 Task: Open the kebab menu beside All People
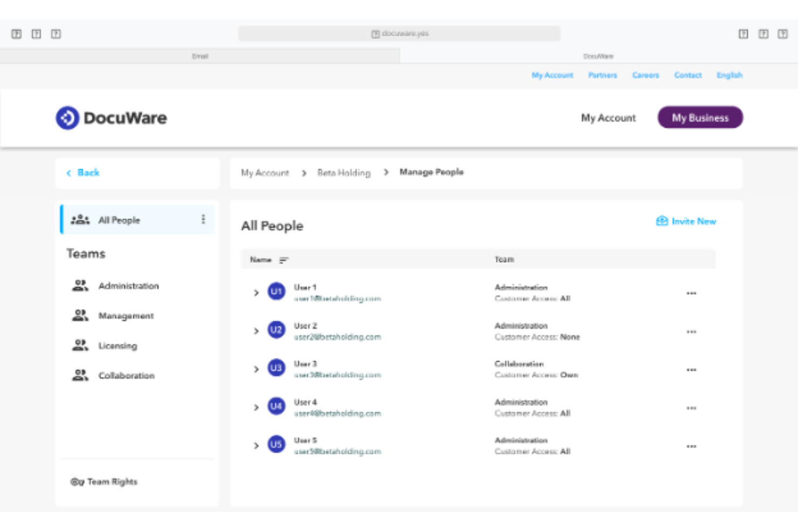tap(203, 219)
